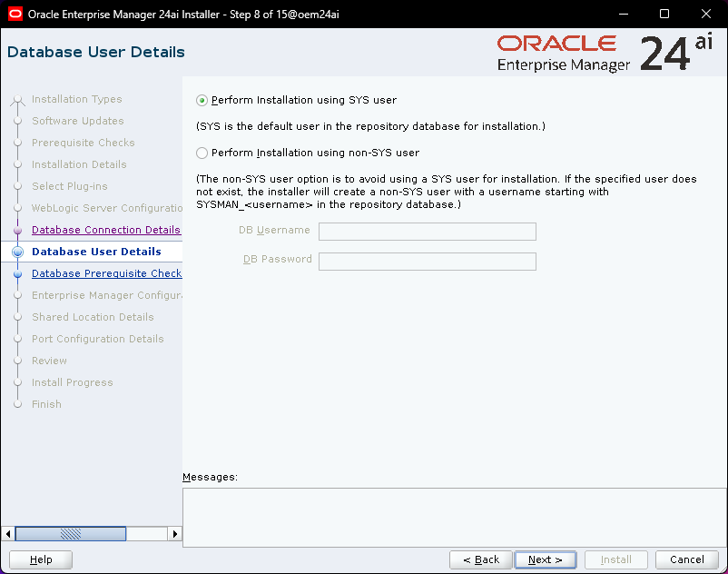Click the DB Password field
Image resolution: width=728 pixels, height=574 pixels.
[427, 262]
